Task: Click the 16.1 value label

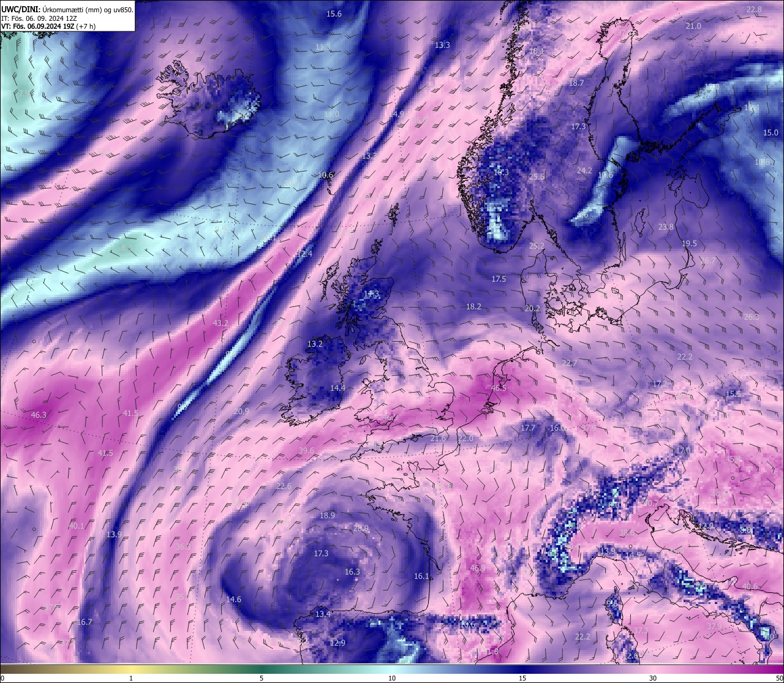Action: [x=421, y=576]
